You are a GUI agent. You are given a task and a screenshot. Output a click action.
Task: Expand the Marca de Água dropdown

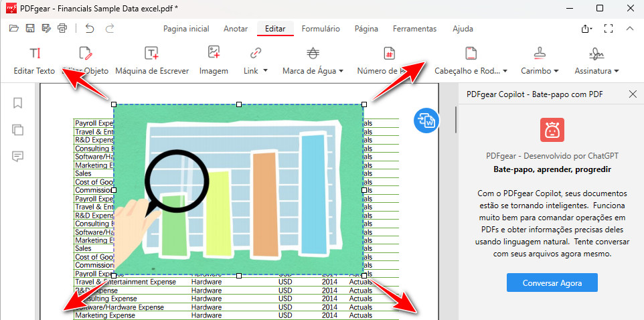(x=313, y=60)
